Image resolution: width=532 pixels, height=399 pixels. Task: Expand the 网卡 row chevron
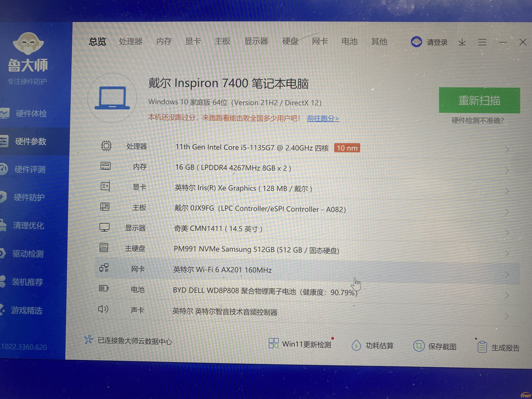507,274
